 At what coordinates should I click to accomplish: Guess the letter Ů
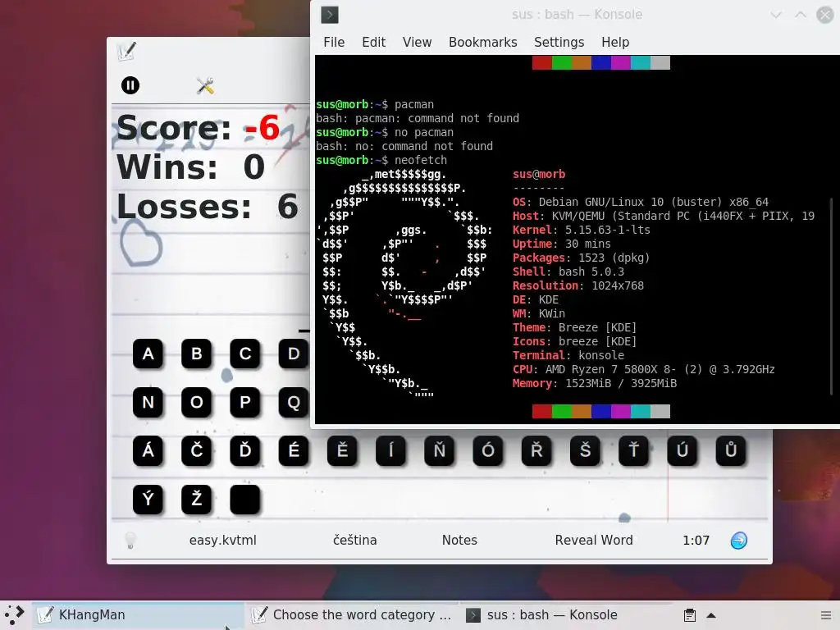pos(731,450)
